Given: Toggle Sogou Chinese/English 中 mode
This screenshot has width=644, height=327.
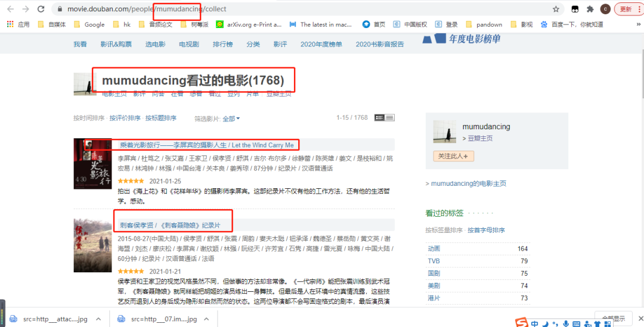Looking at the screenshot, I should pos(535,323).
